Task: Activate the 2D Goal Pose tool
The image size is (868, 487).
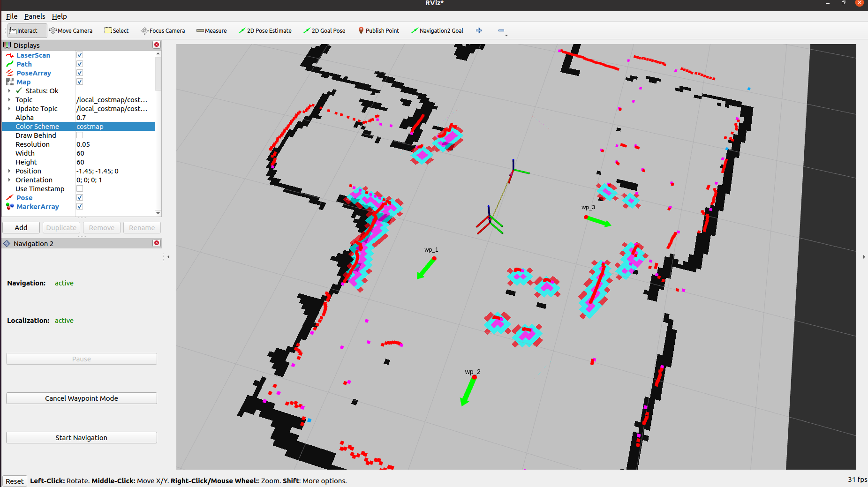Action: (x=324, y=31)
